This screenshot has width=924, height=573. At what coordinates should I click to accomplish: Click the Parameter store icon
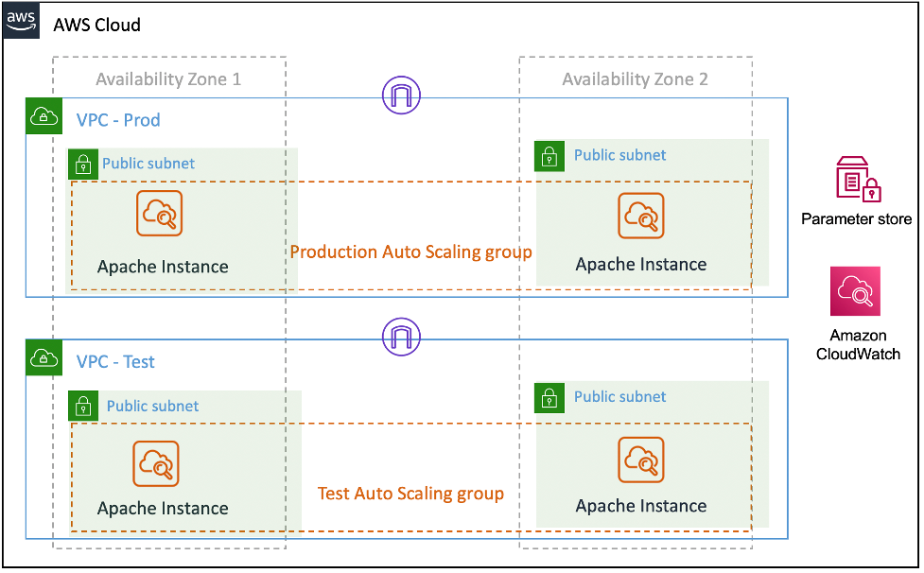[856, 180]
